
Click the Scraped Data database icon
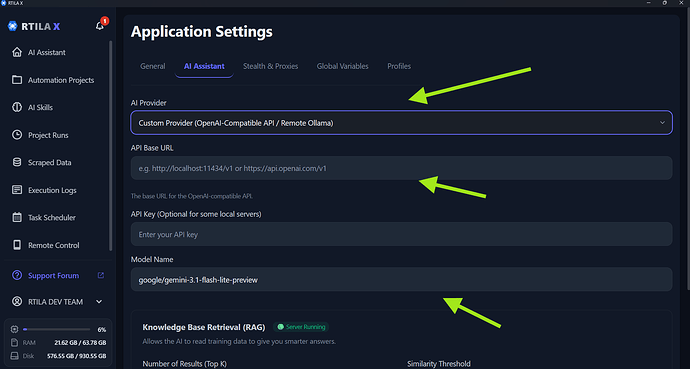coord(17,162)
